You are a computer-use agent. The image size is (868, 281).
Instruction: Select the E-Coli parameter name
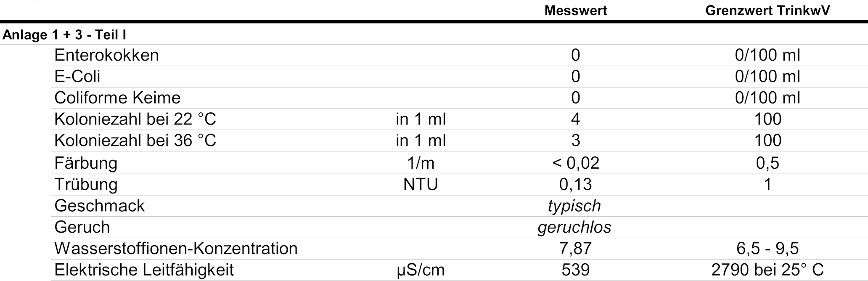(77, 77)
